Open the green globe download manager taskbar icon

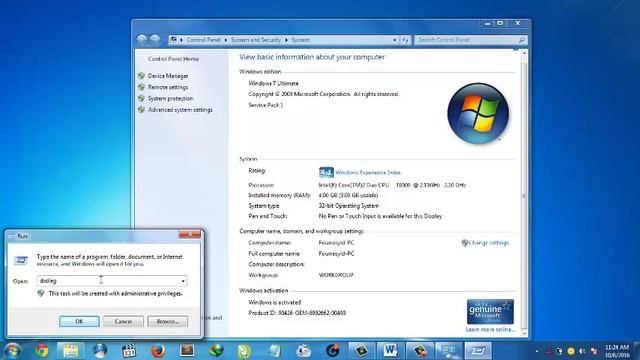pyautogui.click(x=216, y=351)
